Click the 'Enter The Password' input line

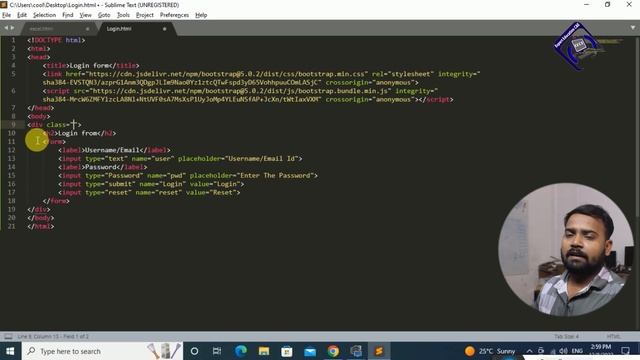click(188, 176)
